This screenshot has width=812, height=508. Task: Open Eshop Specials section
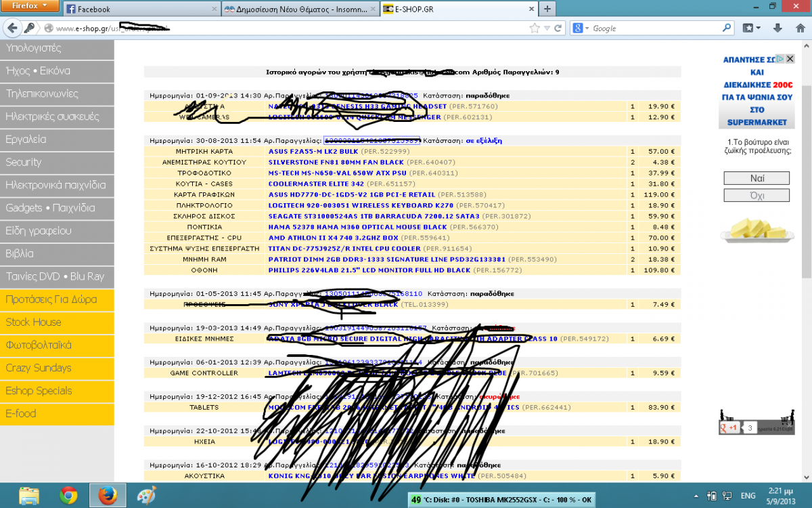(57, 391)
